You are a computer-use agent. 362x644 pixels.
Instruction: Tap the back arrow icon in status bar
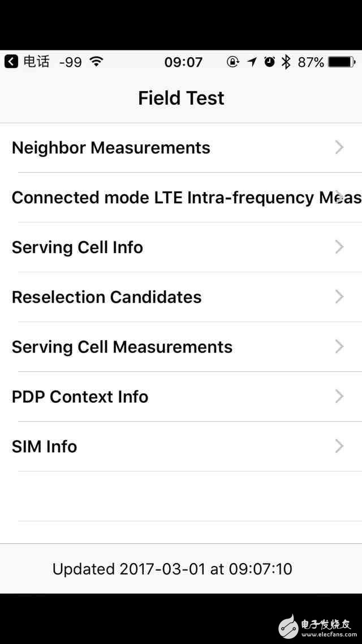pos(11,62)
